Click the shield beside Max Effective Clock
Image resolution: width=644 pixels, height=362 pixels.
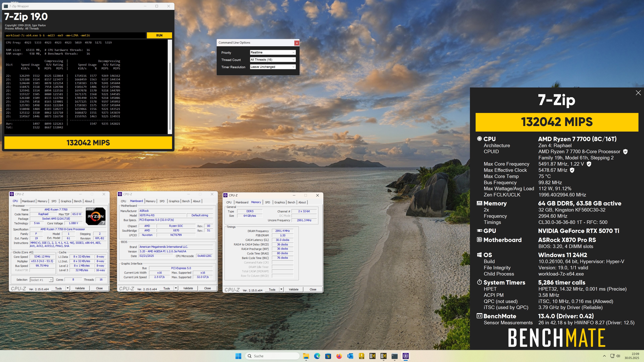(572, 170)
